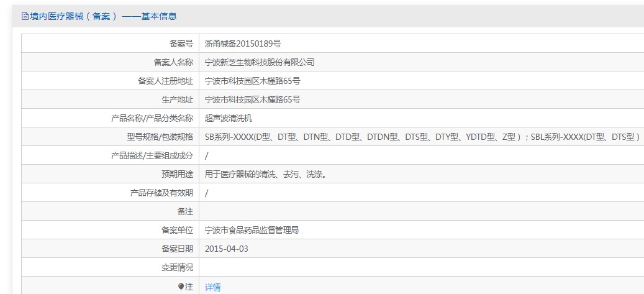Click the 变更情况 label
The width and height of the screenshot is (644, 294).
coord(177,268)
